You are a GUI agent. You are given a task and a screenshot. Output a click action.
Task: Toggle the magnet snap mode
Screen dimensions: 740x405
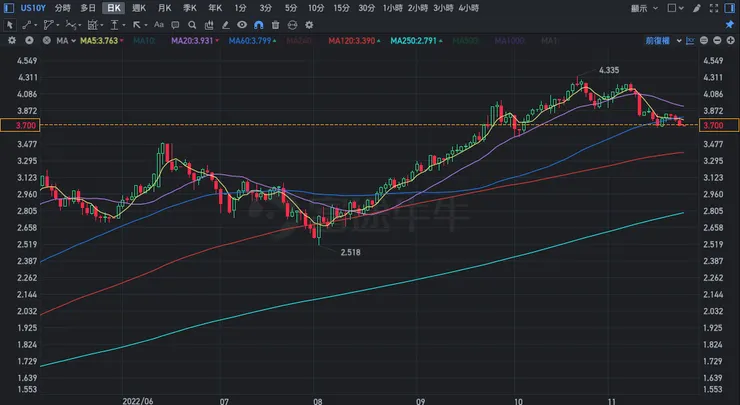coord(259,25)
